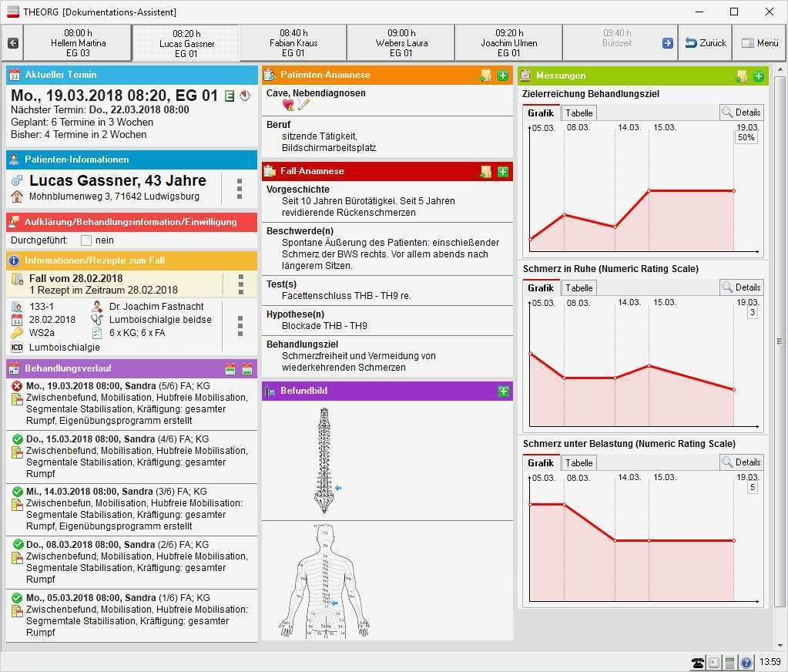788x672 pixels.
Task: Click note icon in Fall-Anamnese header
Action: coord(485,172)
